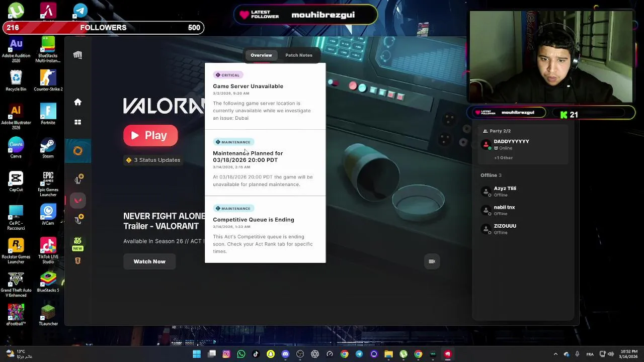Click the CRITICAL status tag
644x362 pixels.
point(228,75)
